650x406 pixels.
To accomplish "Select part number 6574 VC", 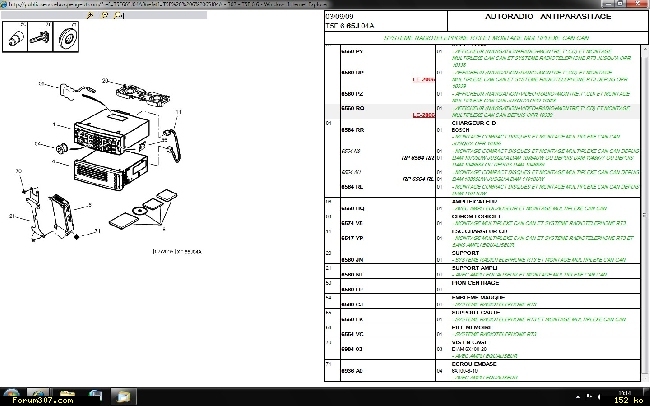I will [x=352, y=334].
